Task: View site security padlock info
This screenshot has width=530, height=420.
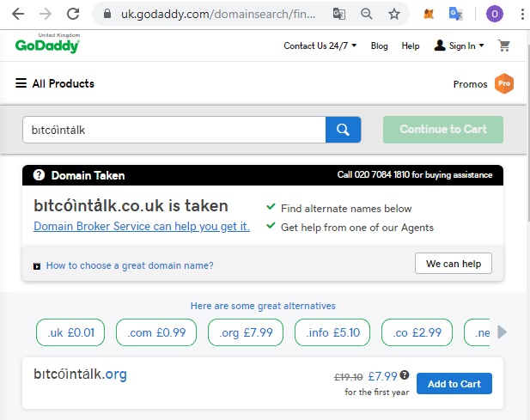Action: (107, 14)
